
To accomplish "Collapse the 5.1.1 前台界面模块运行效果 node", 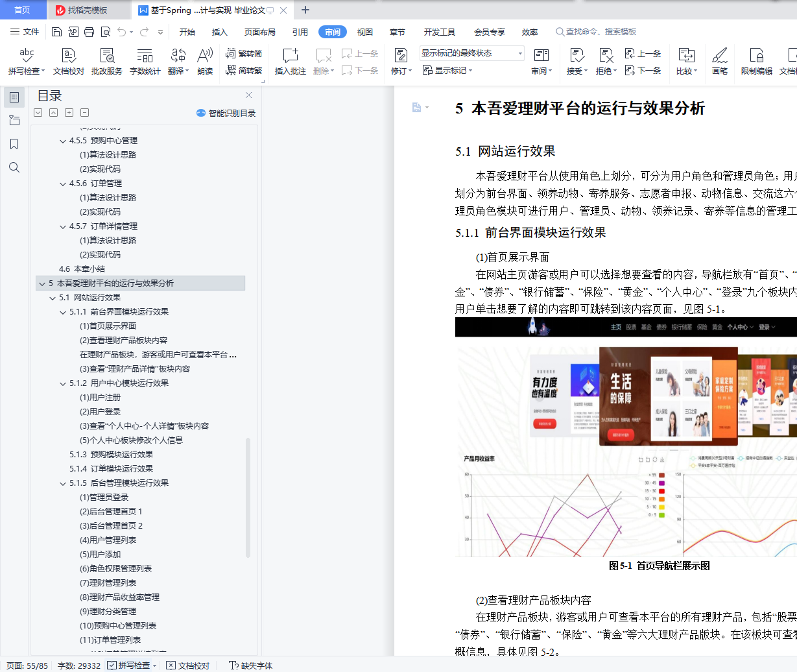I will 63,312.
